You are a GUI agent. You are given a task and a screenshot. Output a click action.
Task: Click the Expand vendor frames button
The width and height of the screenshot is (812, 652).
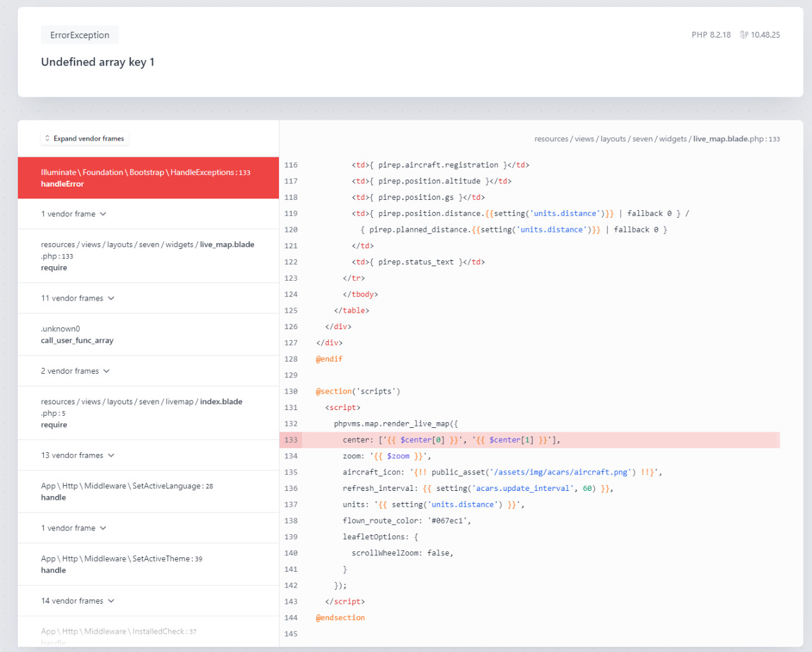(85, 139)
